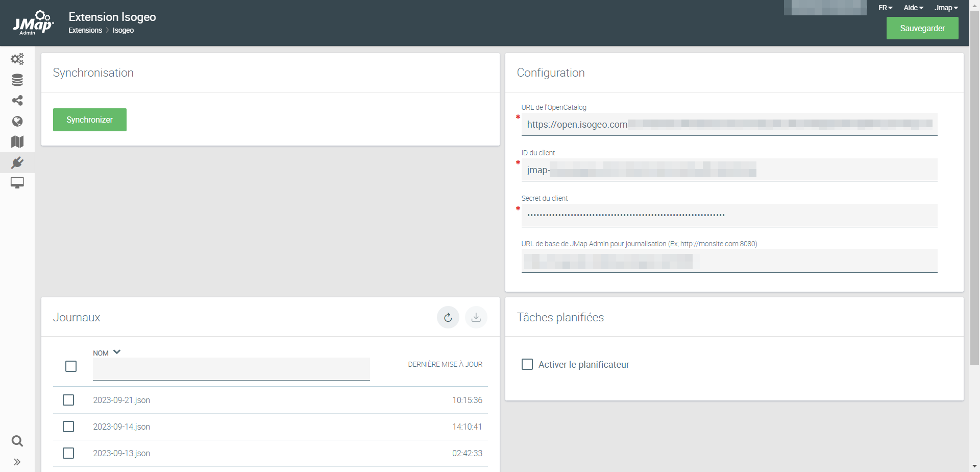
Task: Open the Aide help menu
Action: pos(913,8)
